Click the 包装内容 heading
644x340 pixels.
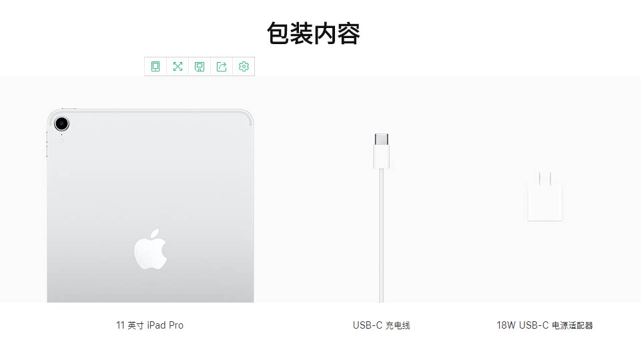pos(314,33)
